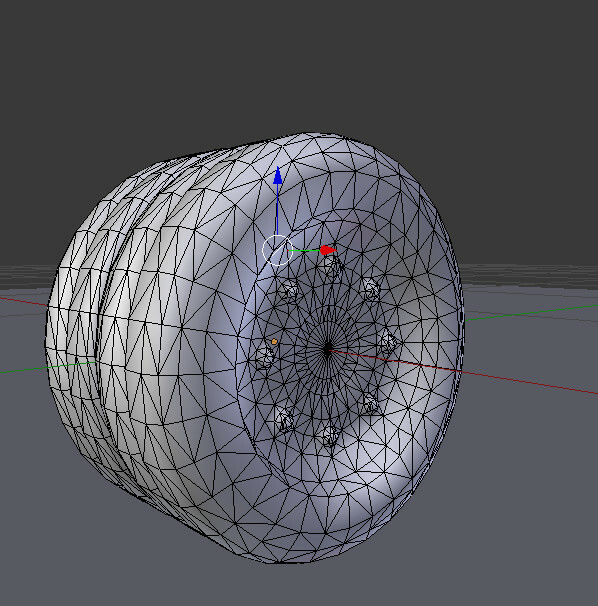
Task: Click the white manipulator center circle
Action: [277, 250]
